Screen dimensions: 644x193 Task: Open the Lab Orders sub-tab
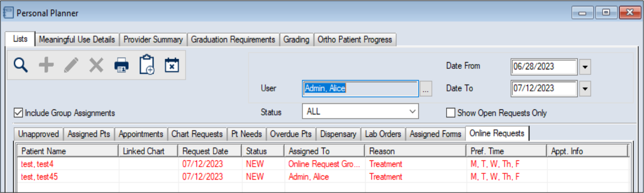click(x=383, y=134)
